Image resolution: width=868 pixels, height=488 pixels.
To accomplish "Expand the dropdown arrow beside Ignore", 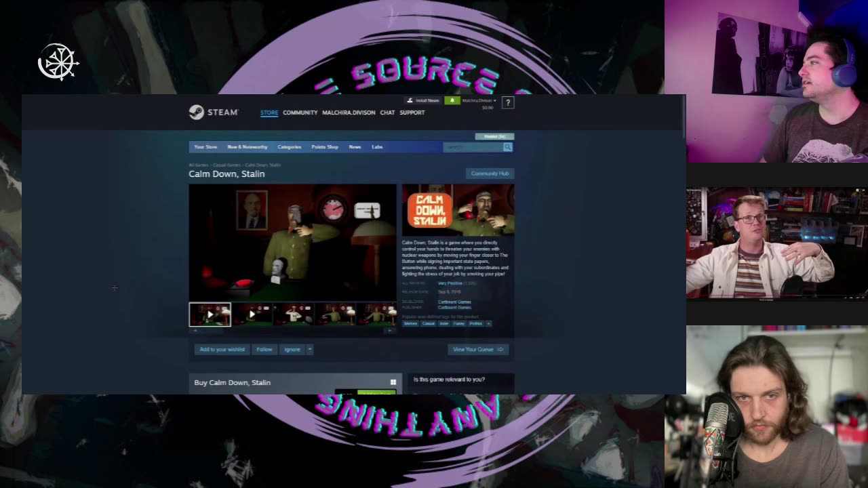I will coord(310,349).
